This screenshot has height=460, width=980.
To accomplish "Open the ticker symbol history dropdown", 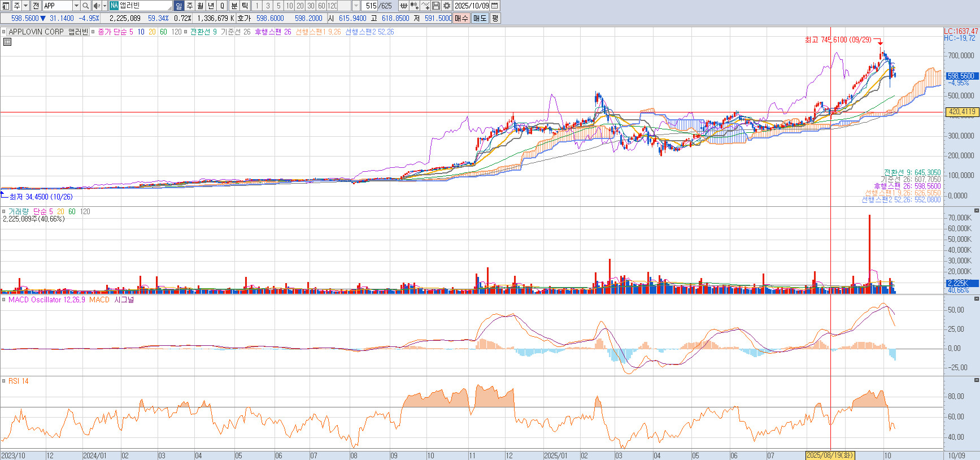I will [77, 6].
